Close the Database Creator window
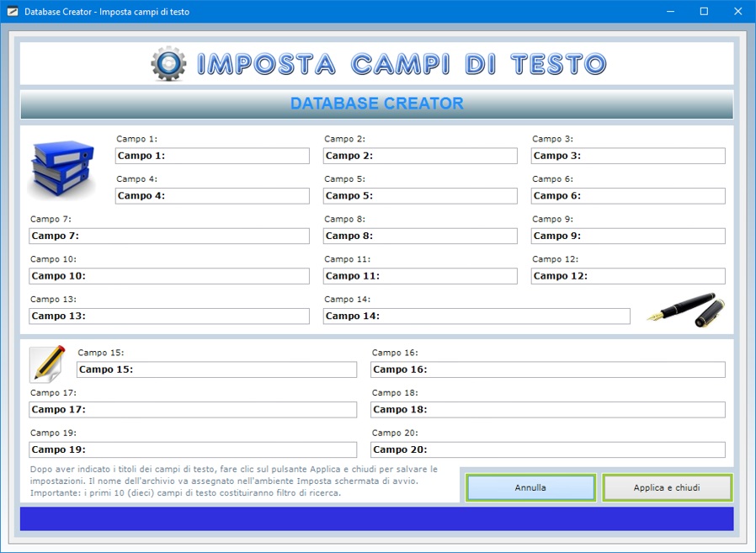This screenshot has width=756, height=553. 737,12
